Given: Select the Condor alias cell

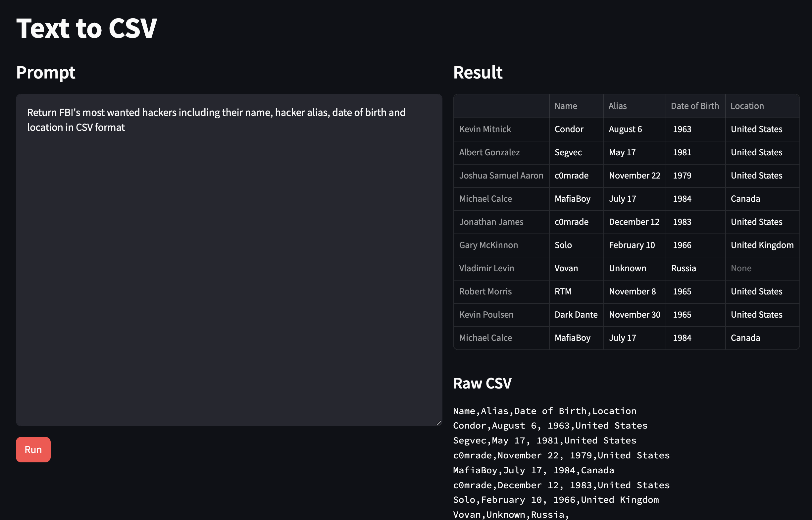Looking at the screenshot, I should (x=569, y=129).
